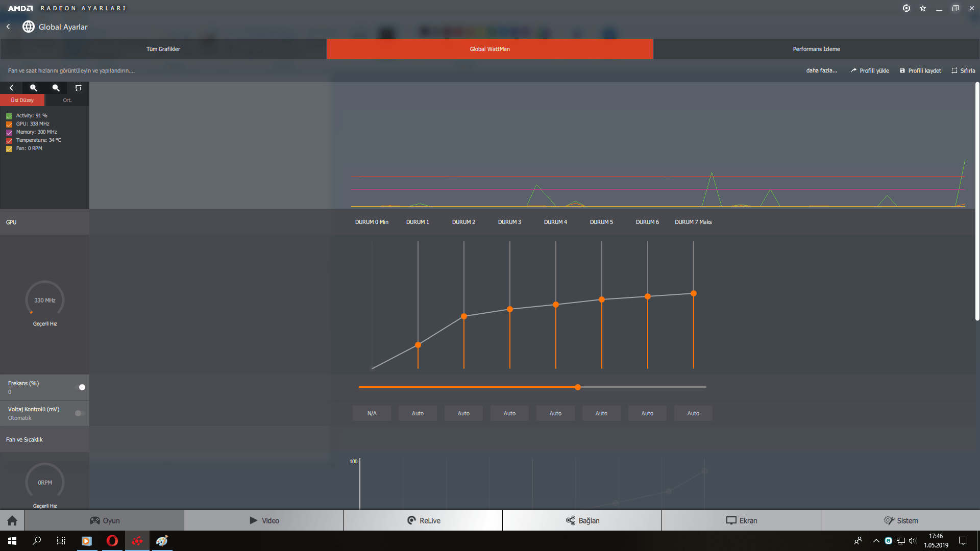Expand the 'daha fazla...' options

(821, 70)
